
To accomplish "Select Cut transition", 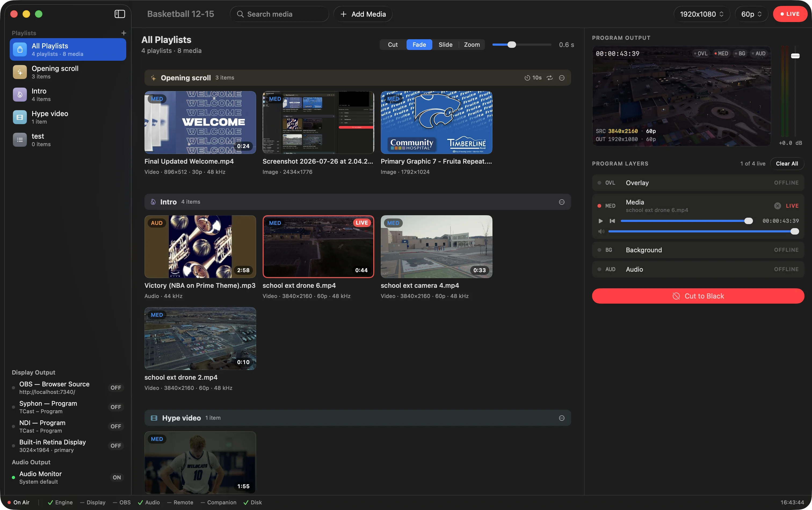I will click(x=393, y=45).
